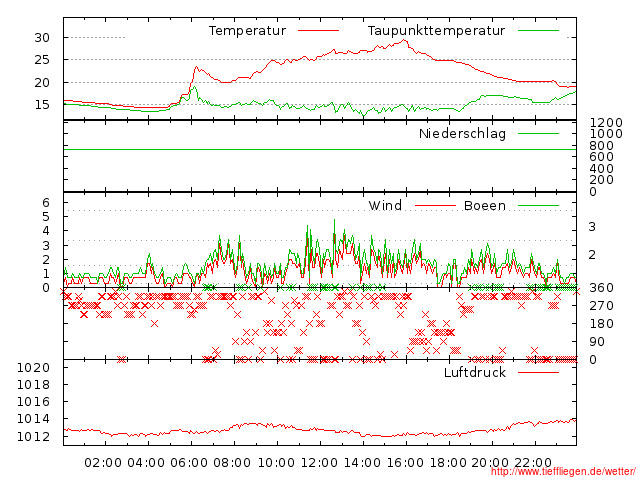The image size is (640, 480).
Task: Click the 12:00 time axis label
Action: pyautogui.click(x=319, y=463)
